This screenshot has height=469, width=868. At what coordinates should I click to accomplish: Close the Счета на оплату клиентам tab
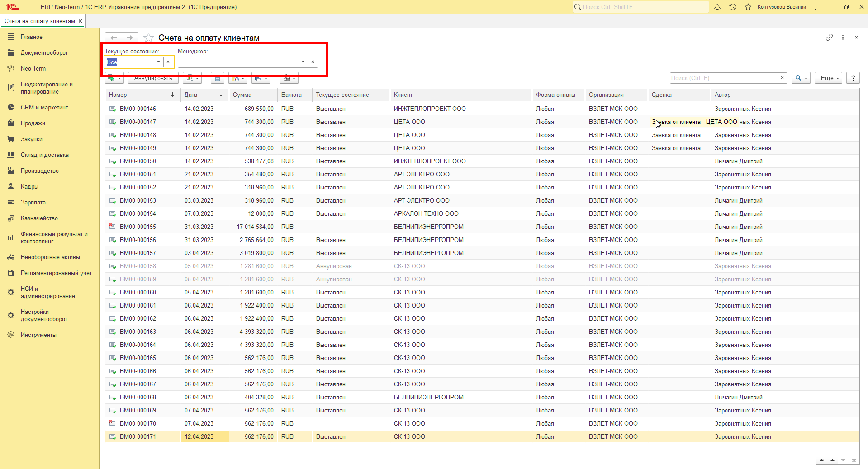[x=81, y=21]
